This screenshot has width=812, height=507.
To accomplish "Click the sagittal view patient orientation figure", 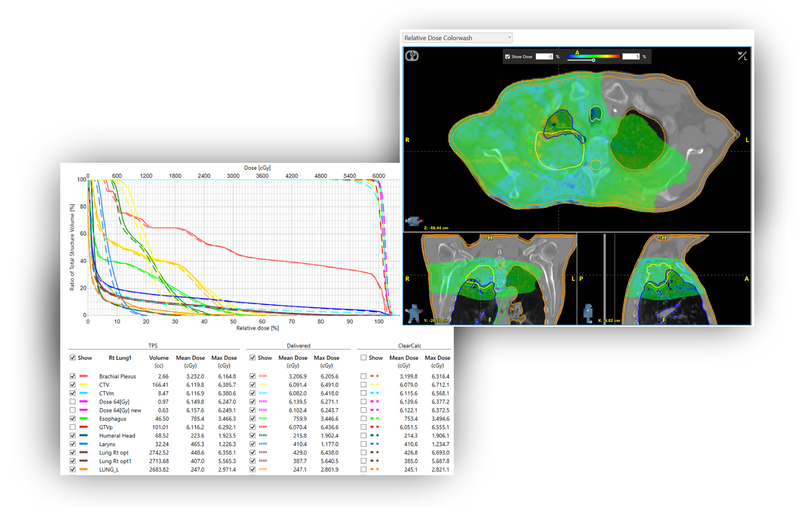I will pyautogui.click(x=588, y=312).
